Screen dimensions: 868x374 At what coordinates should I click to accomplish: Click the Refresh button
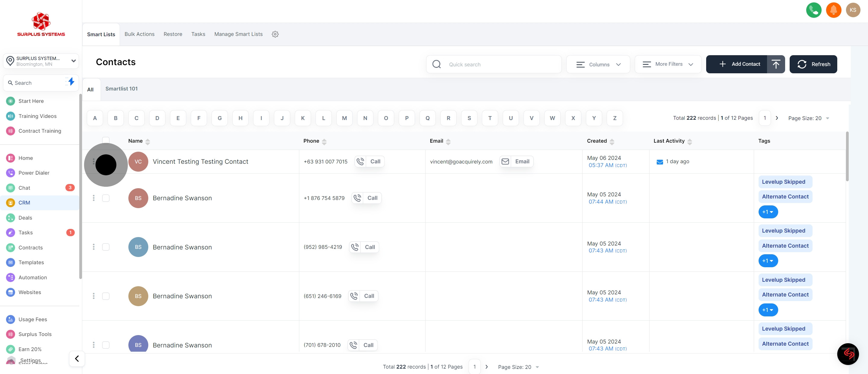pyautogui.click(x=813, y=64)
